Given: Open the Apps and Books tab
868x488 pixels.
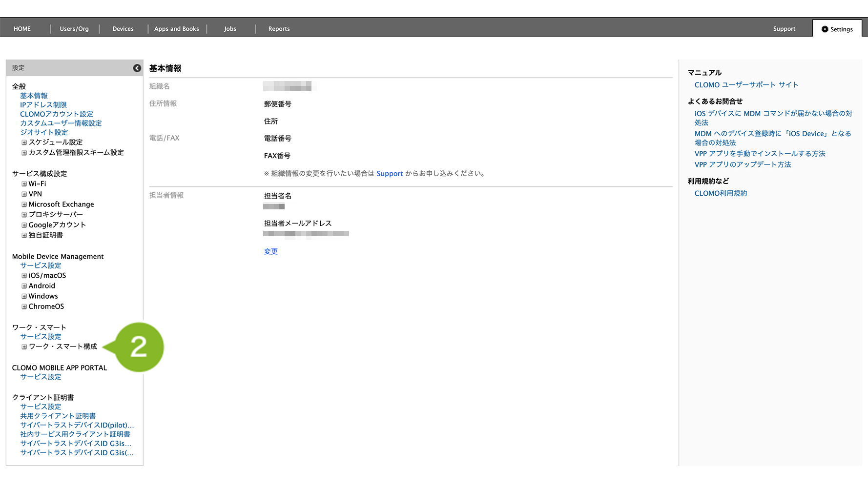Looking at the screenshot, I should pyautogui.click(x=176, y=29).
